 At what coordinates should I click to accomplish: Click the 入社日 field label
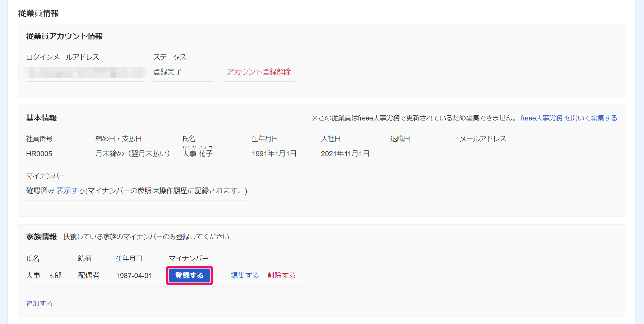coord(331,139)
